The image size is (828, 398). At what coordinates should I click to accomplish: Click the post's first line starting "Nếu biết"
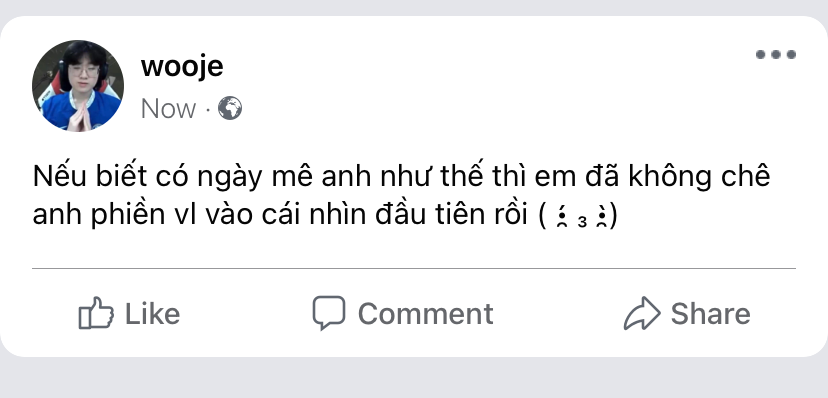401,176
